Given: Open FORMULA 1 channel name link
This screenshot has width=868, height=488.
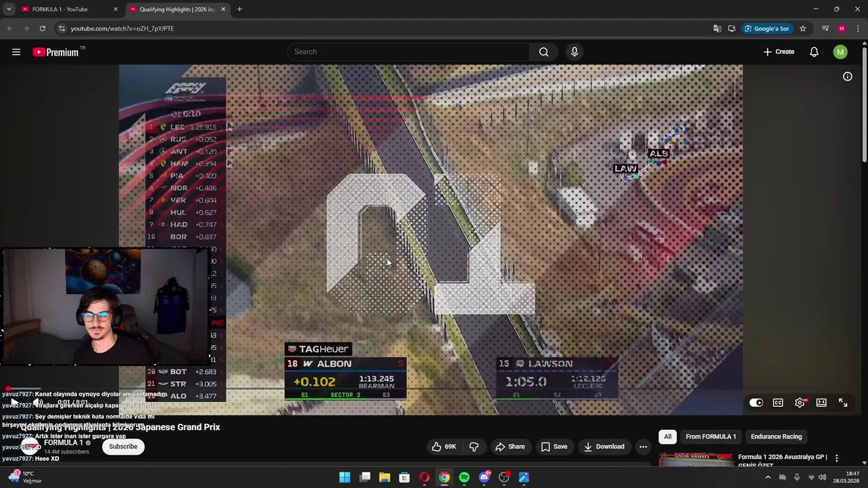Looking at the screenshot, I should coord(63,443).
